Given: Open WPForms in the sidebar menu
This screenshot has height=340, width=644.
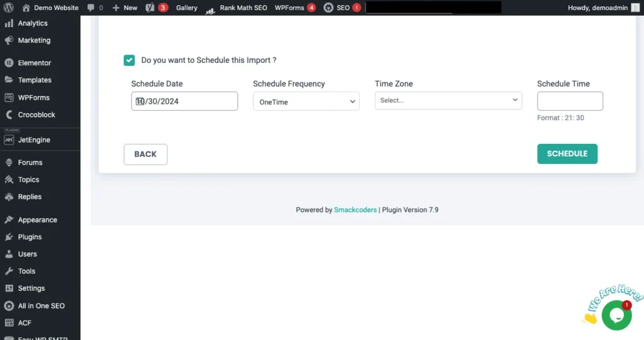Looking at the screenshot, I should [x=33, y=97].
